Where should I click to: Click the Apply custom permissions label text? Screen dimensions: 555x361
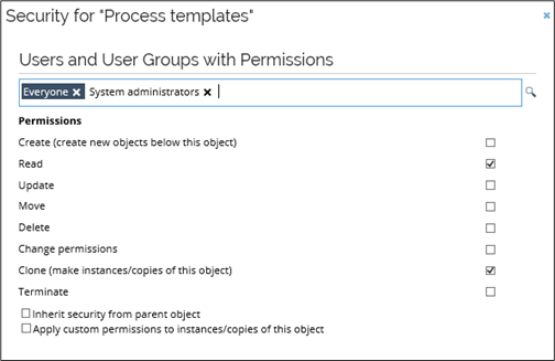178,330
